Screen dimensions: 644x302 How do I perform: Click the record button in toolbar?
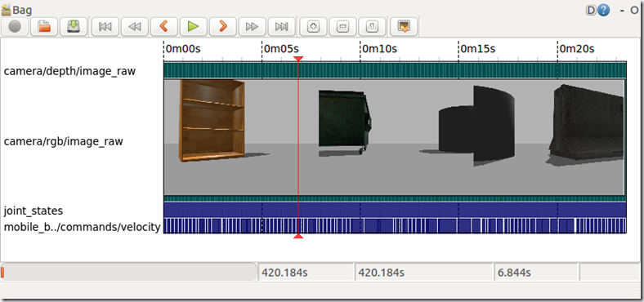tap(15, 27)
